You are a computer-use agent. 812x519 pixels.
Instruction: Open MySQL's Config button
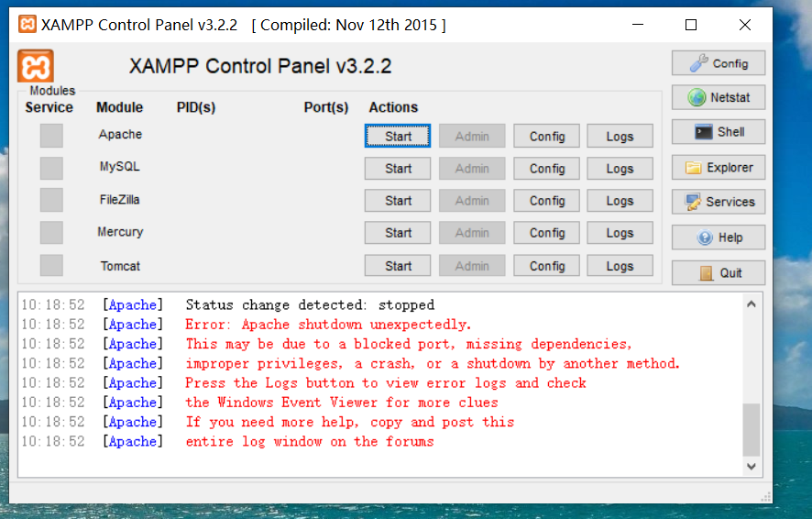tap(546, 169)
